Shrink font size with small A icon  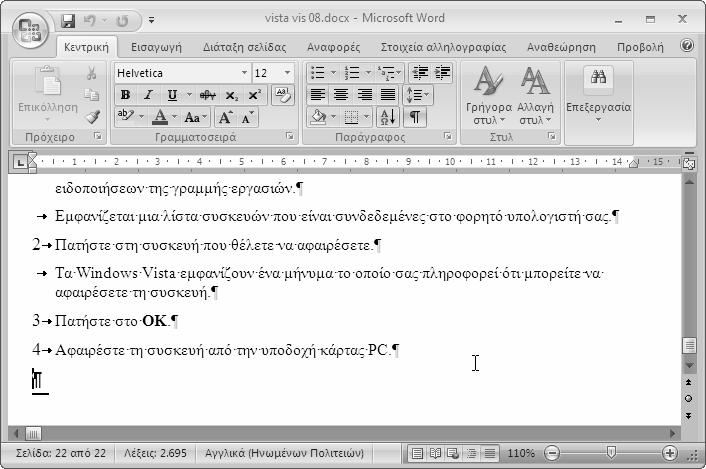point(247,118)
